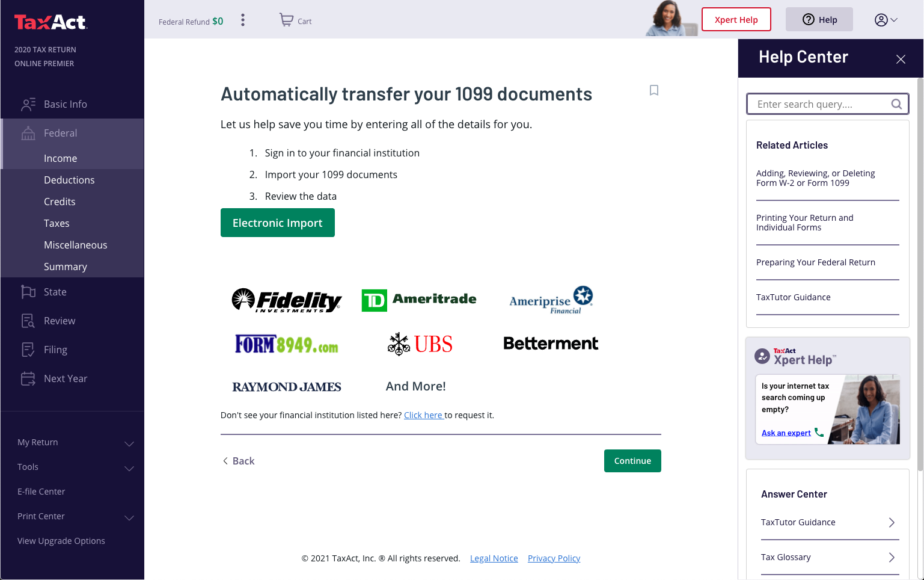
Task: Click the Filing checklist icon
Action: (x=28, y=350)
